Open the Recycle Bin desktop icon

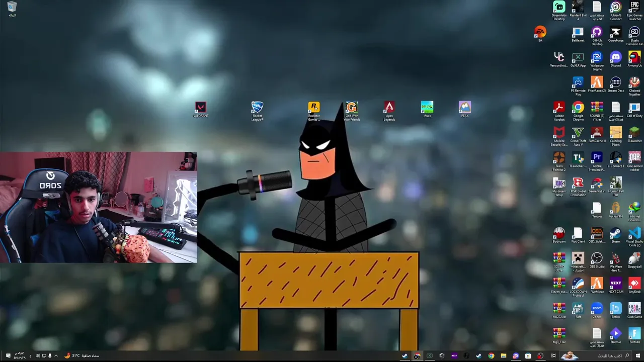[x=12, y=9]
